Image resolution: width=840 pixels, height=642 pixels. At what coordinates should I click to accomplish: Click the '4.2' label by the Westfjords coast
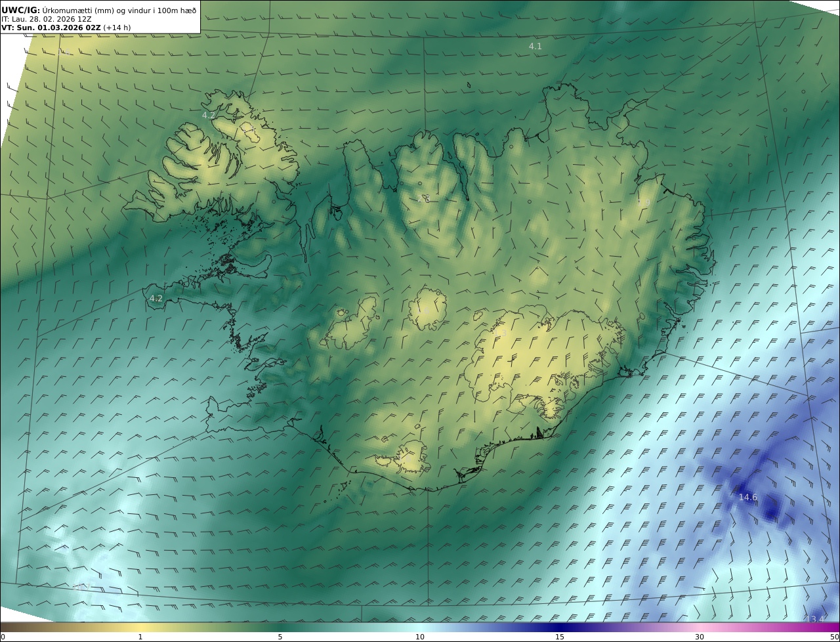tap(209, 115)
